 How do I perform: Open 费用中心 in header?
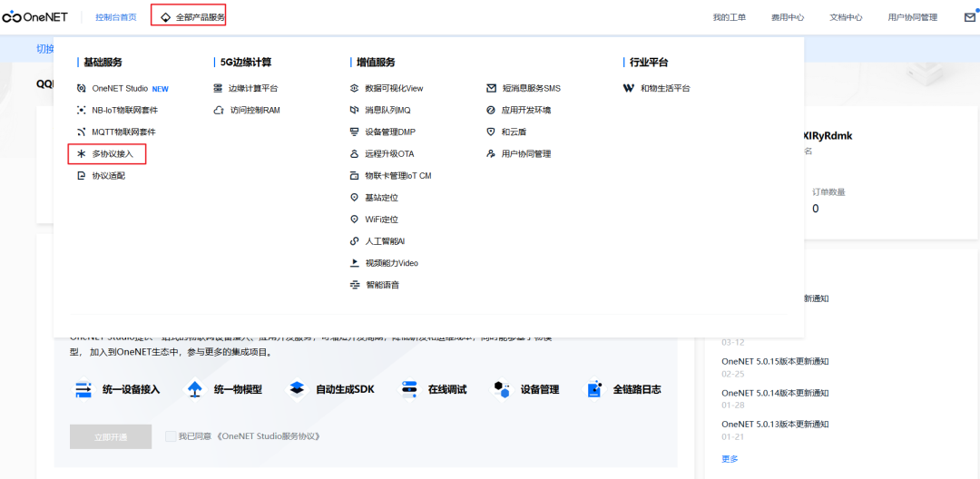coord(788,17)
